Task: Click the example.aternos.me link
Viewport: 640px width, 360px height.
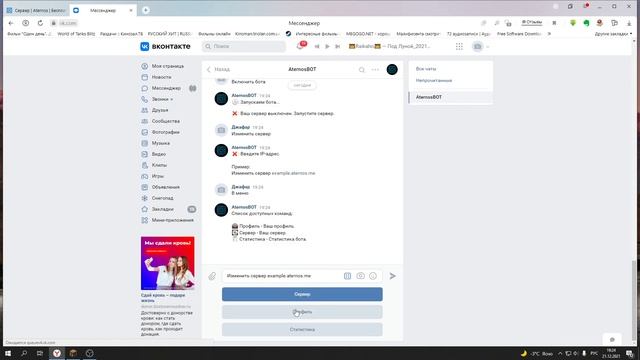Action: tap(293, 173)
